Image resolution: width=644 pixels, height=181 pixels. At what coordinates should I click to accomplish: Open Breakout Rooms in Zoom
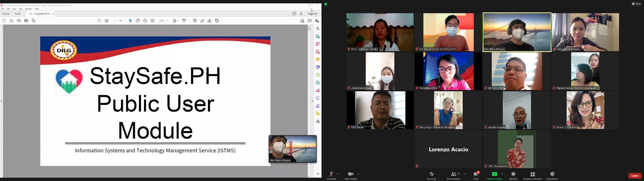pos(532,175)
